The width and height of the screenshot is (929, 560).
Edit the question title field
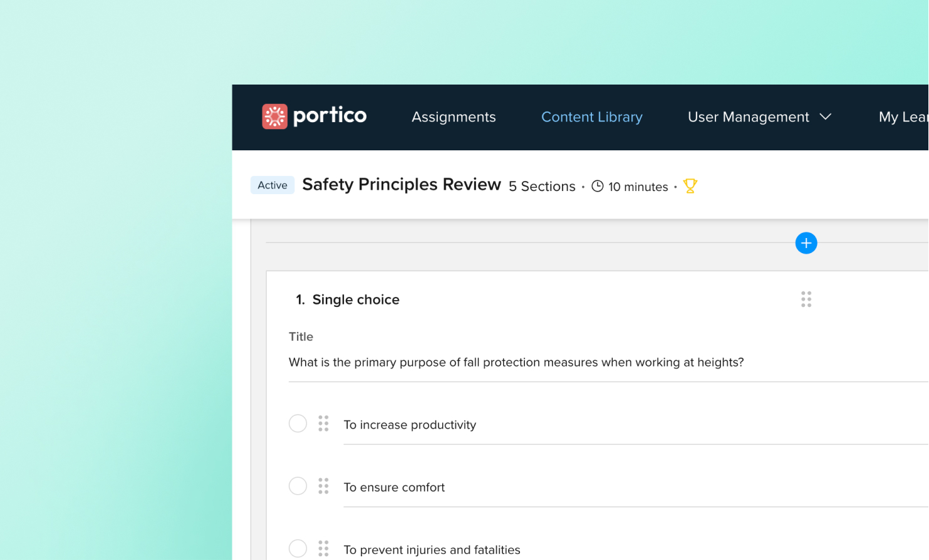point(608,363)
